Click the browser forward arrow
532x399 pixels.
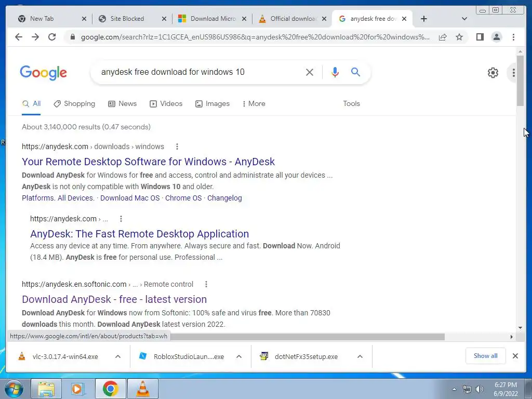click(35, 37)
